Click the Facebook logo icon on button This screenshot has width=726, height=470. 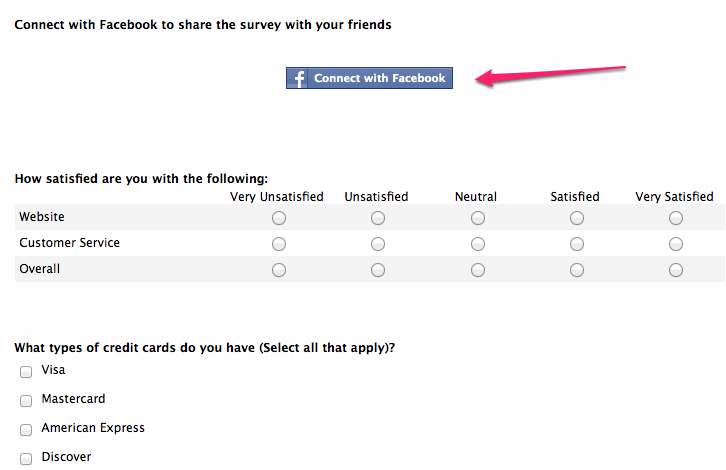point(299,78)
